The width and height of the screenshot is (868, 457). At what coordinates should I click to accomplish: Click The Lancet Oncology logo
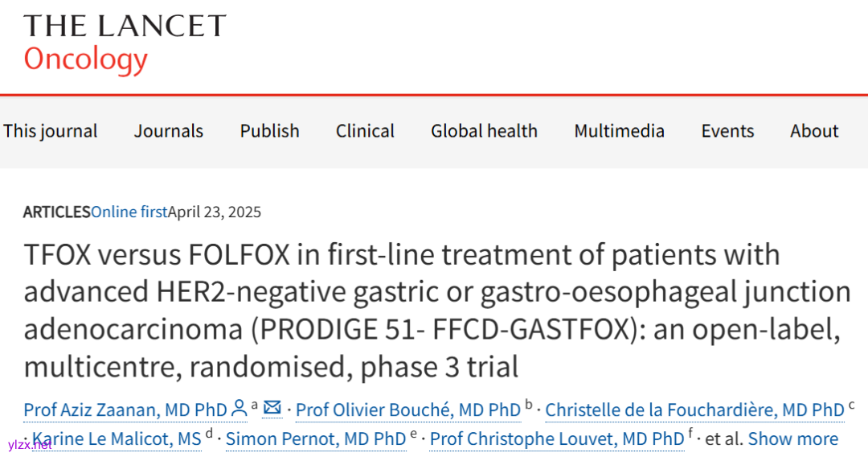click(125, 43)
